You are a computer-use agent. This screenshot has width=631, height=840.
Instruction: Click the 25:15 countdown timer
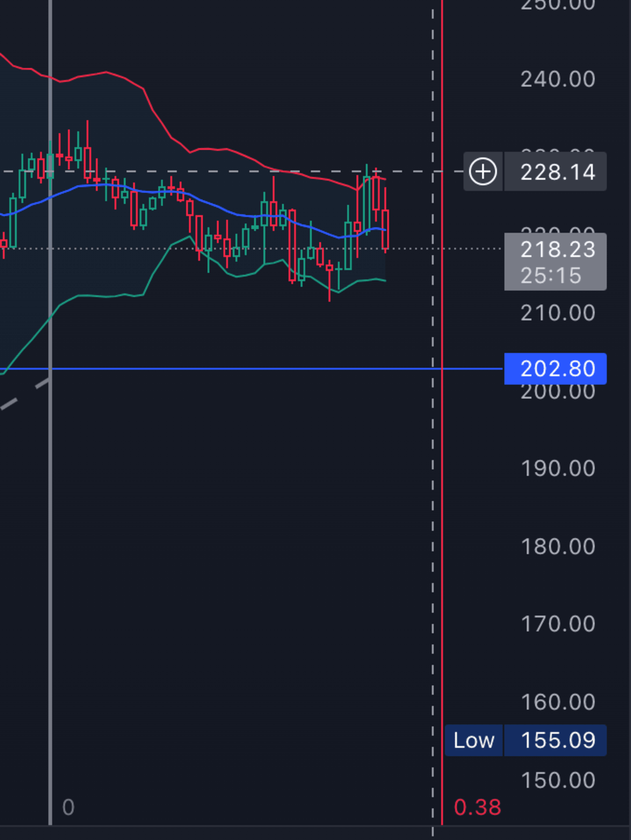tap(551, 276)
